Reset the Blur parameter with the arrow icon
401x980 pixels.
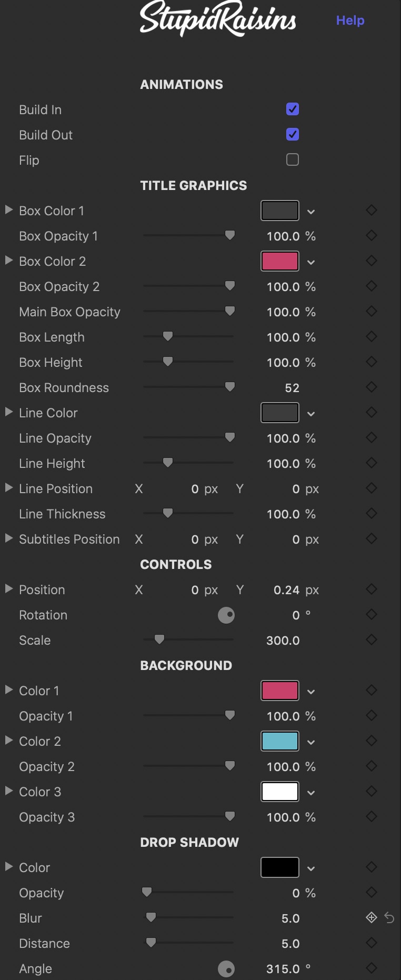[389, 918]
